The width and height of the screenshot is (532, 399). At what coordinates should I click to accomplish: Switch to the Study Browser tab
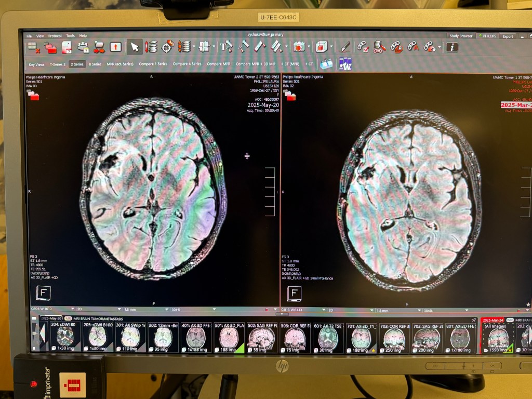coord(461,36)
